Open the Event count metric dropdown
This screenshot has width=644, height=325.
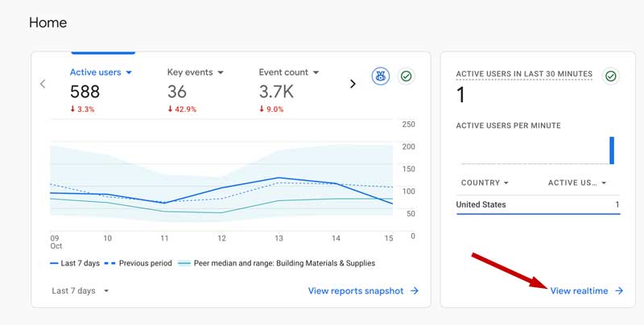point(289,72)
